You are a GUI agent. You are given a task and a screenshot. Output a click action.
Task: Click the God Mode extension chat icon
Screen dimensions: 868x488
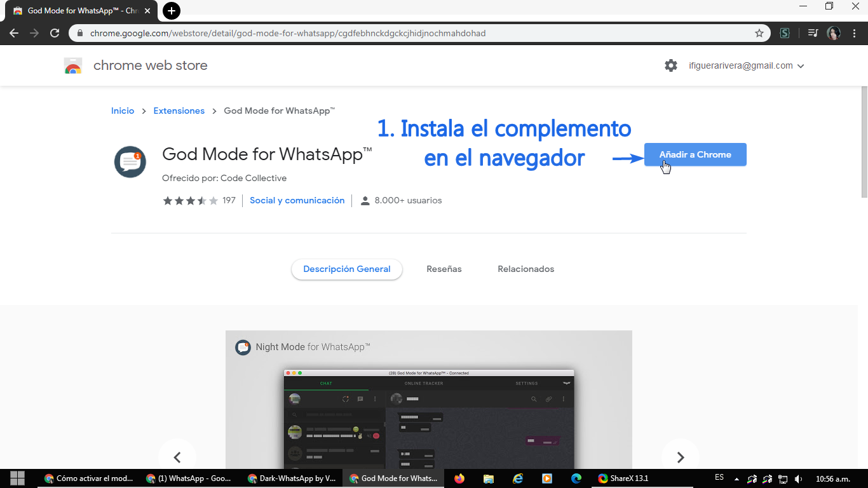(130, 161)
